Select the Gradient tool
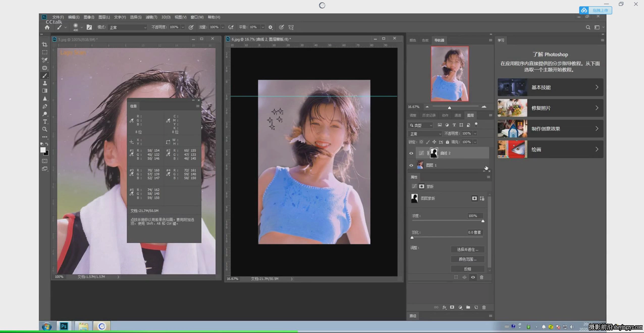The height and width of the screenshot is (333, 644). (x=45, y=91)
